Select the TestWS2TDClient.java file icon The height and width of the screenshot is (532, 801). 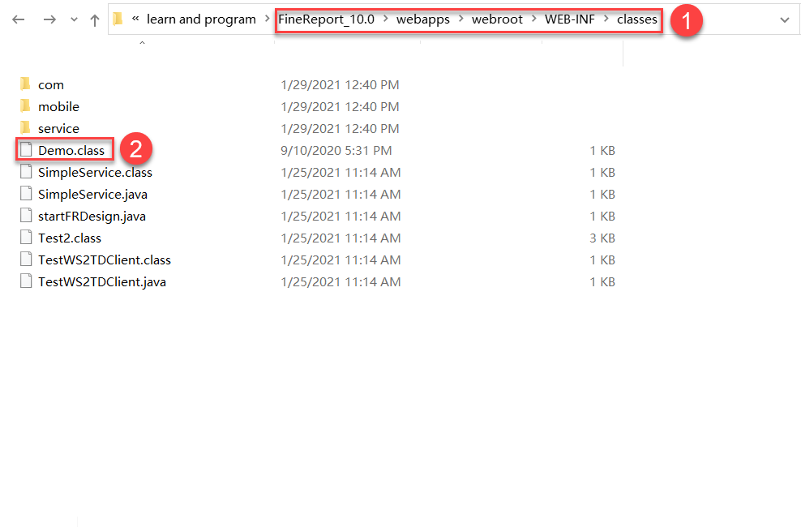pyautogui.click(x=27, y=281)
